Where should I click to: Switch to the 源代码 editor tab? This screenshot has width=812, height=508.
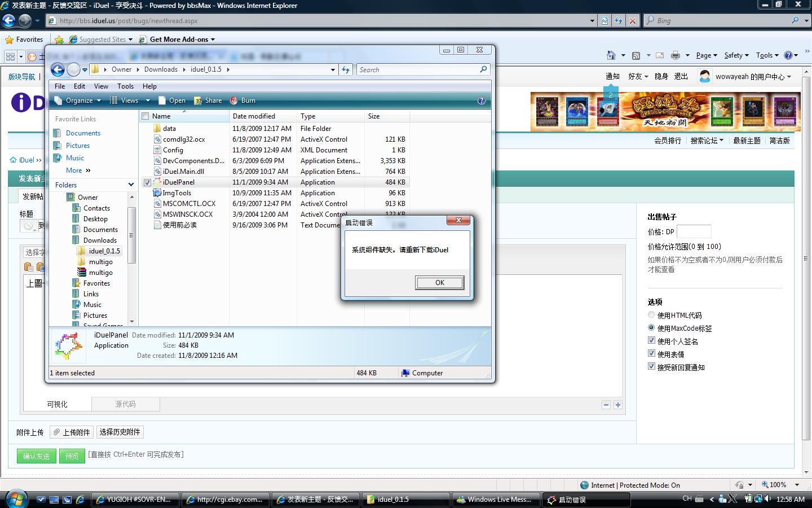point(125,404)
